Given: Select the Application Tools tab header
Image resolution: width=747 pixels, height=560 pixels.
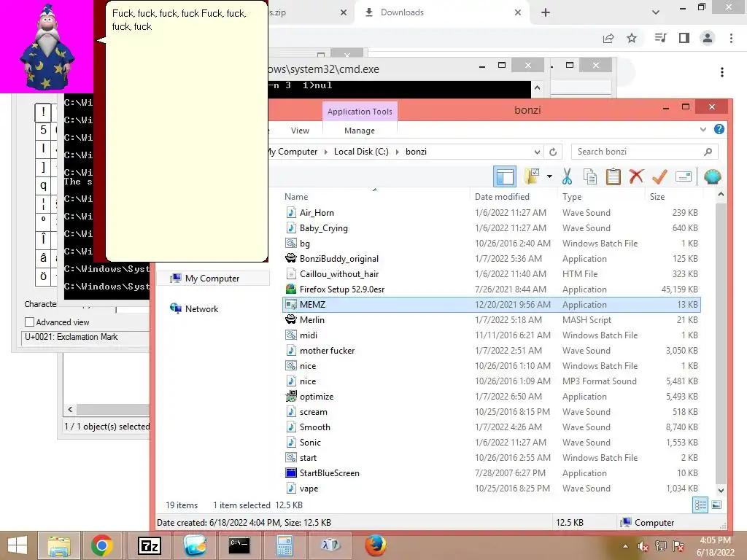Looking at the screenshot, I should pos(360,112).
